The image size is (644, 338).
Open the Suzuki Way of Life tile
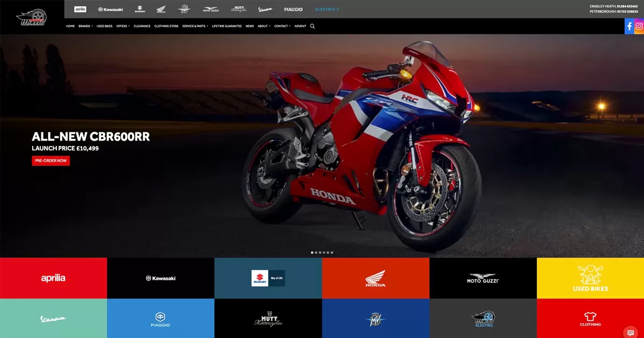pos(268,278)
